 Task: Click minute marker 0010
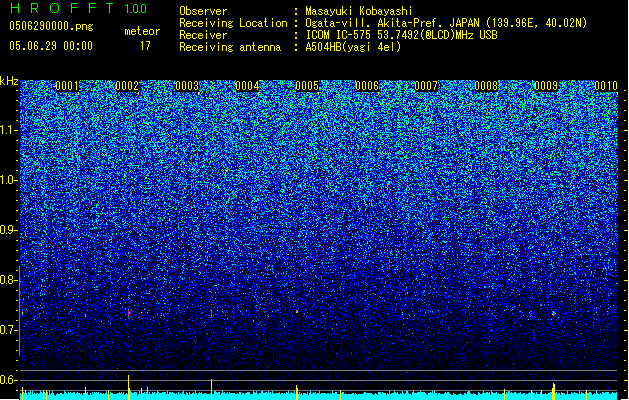pyautogui.click(x=606, y=86)
